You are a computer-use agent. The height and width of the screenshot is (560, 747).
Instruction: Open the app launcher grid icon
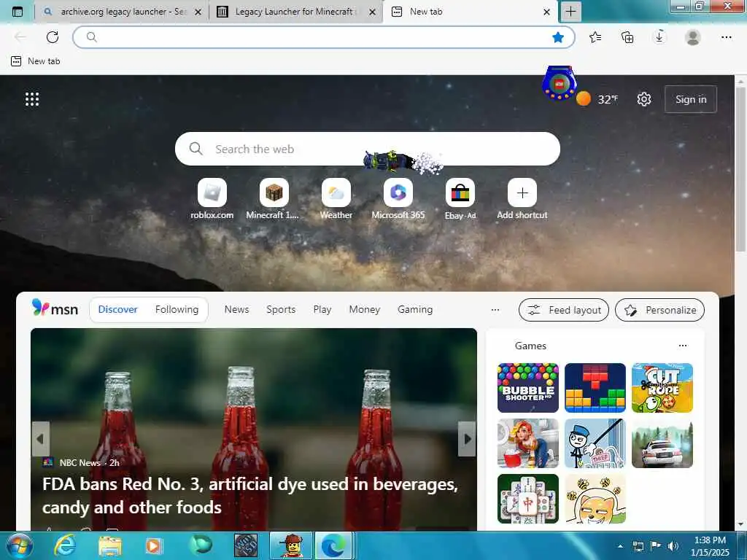pos(32,99)
